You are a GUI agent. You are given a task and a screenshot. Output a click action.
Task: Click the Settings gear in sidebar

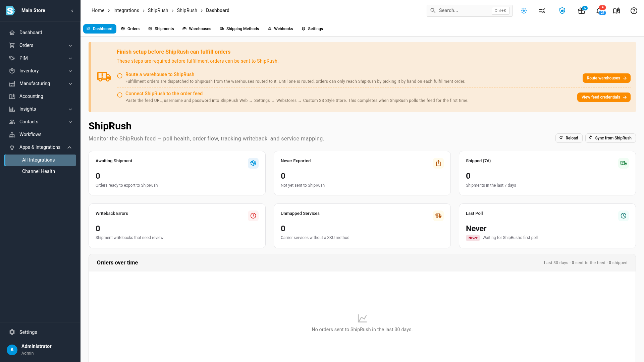pos(12,332)
